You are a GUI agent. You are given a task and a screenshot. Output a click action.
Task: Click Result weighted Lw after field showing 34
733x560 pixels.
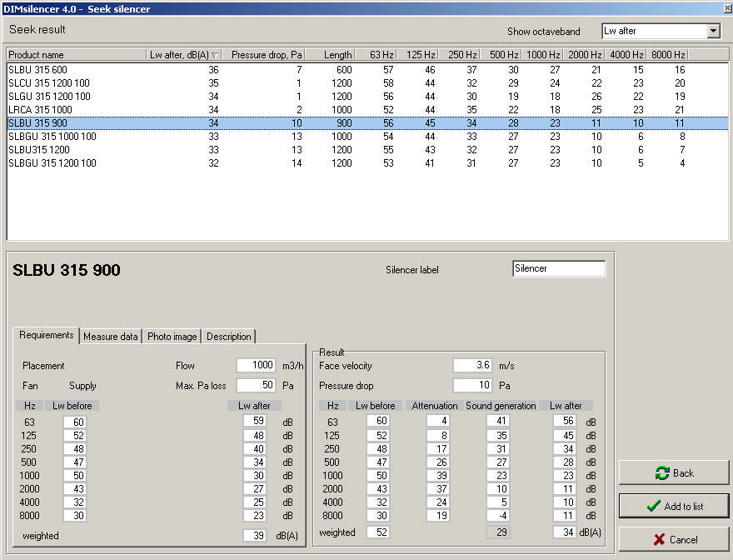pyautogui.click(x=565, y=532)
